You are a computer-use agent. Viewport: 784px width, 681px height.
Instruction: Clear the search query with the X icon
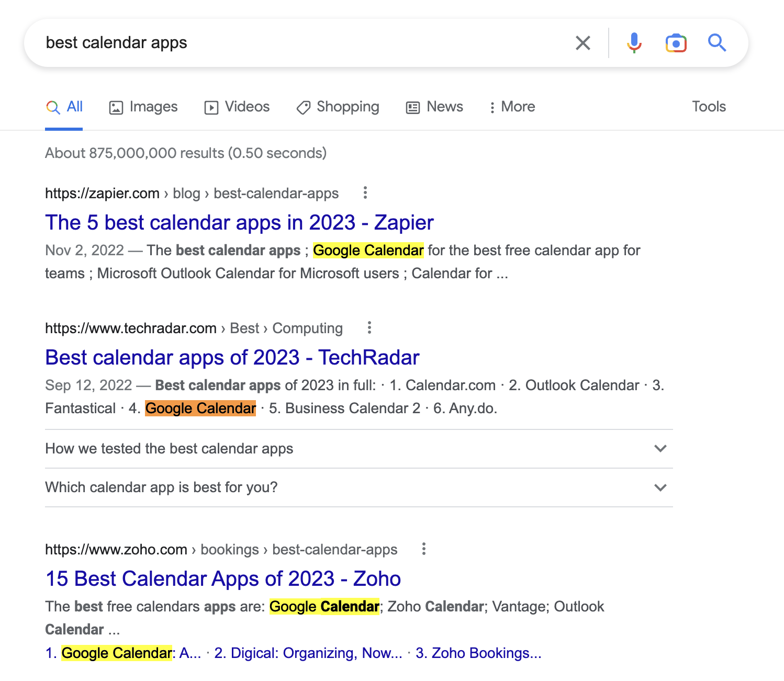582,42
